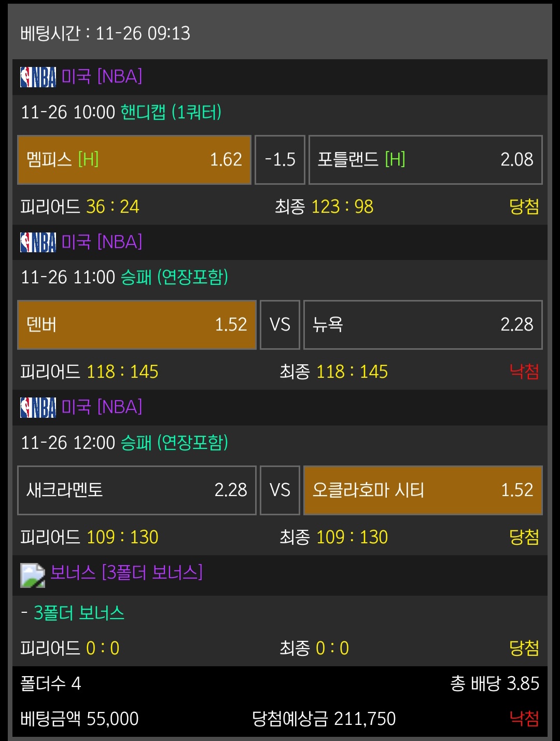Image resolution: width=560 pixels, height=741 pixels.
Task: Select the 포틀랜드 [H] 2.08 odds box
Action: pos(425,160)
